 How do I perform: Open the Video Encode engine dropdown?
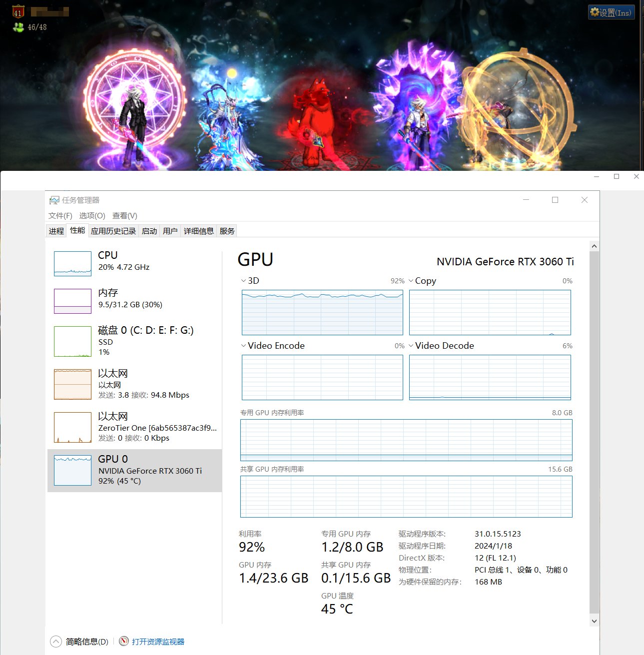point(243,346)
